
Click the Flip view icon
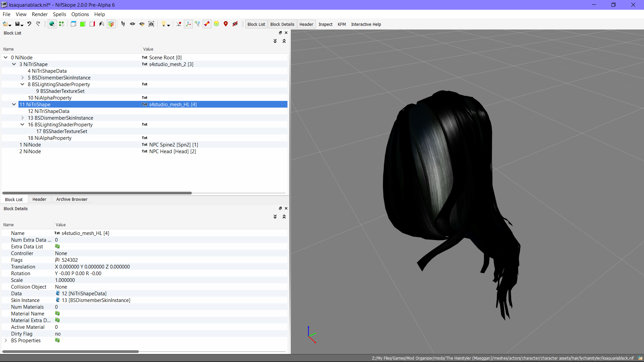coord(102,24)
